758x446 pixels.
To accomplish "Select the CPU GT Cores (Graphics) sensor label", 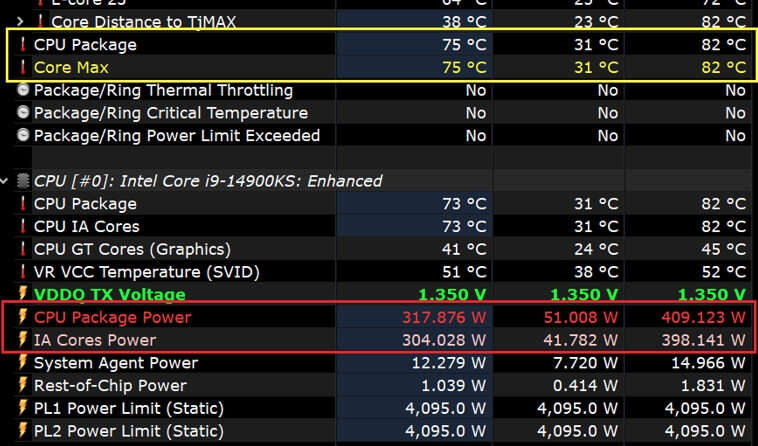I will click(132, 249).
